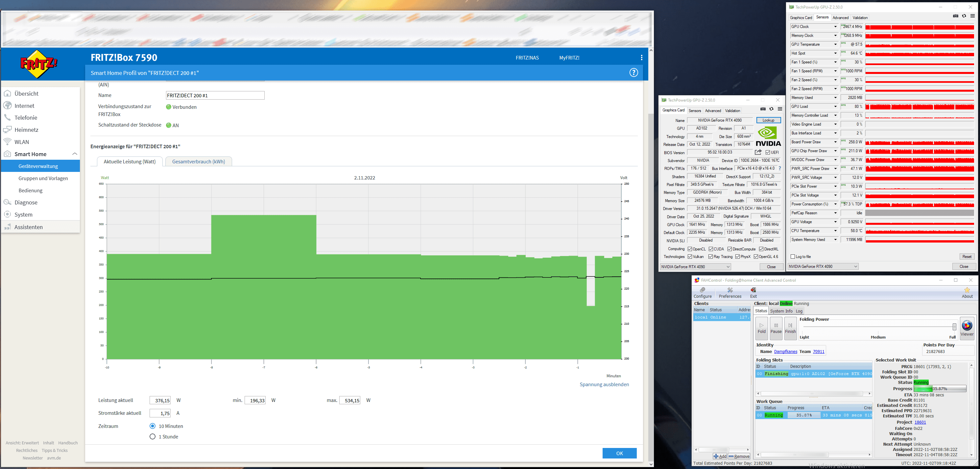Enable Log to file in GPU-Z Sensors

(x=793, y=257)
